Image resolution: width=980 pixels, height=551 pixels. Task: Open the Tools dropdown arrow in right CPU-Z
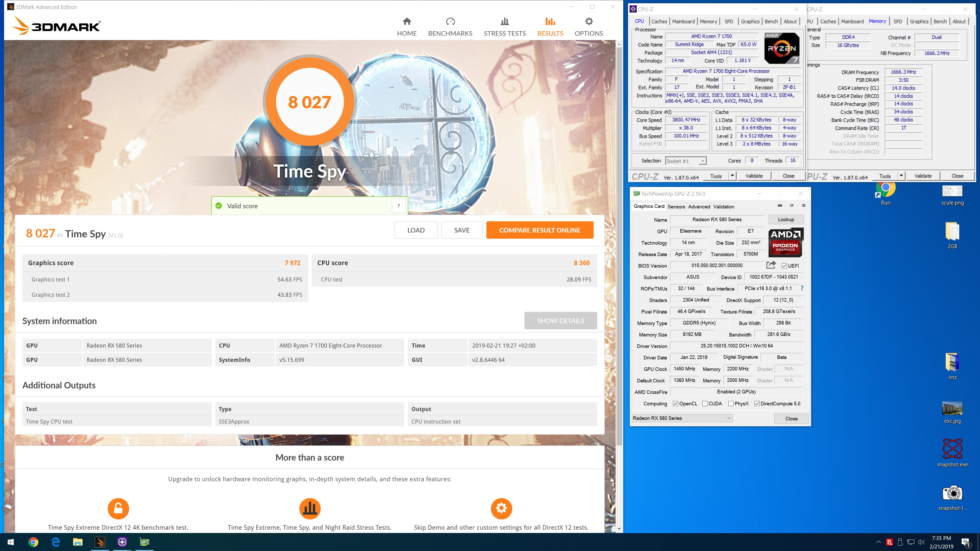[901, 176]
